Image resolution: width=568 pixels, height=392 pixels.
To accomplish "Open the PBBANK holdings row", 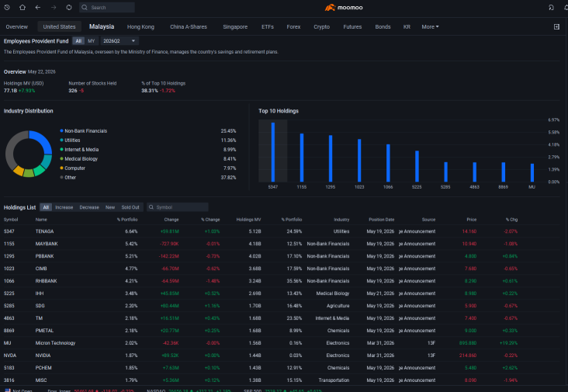I will pyautogui.click(x=282, y=256).
